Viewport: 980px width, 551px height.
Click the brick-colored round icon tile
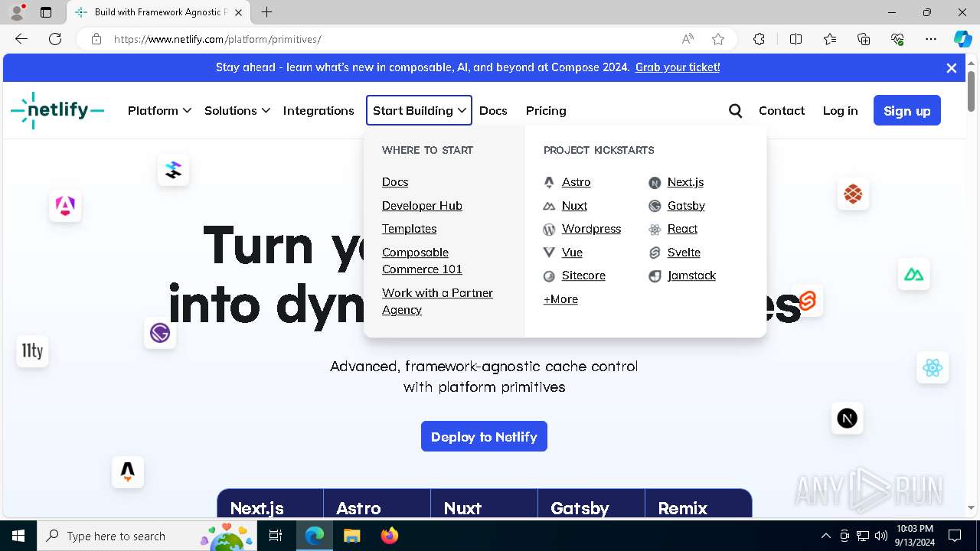[853, 194]
